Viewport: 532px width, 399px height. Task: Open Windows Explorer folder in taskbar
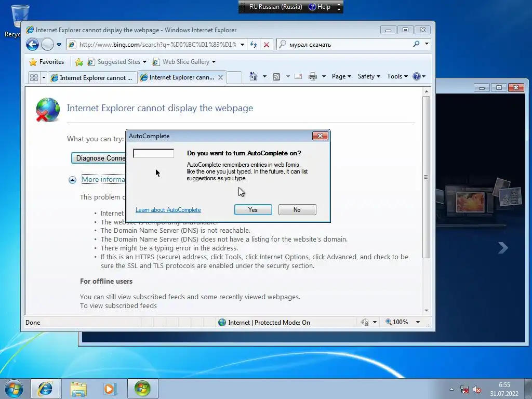pyautogui.click(x=78, y=389)
